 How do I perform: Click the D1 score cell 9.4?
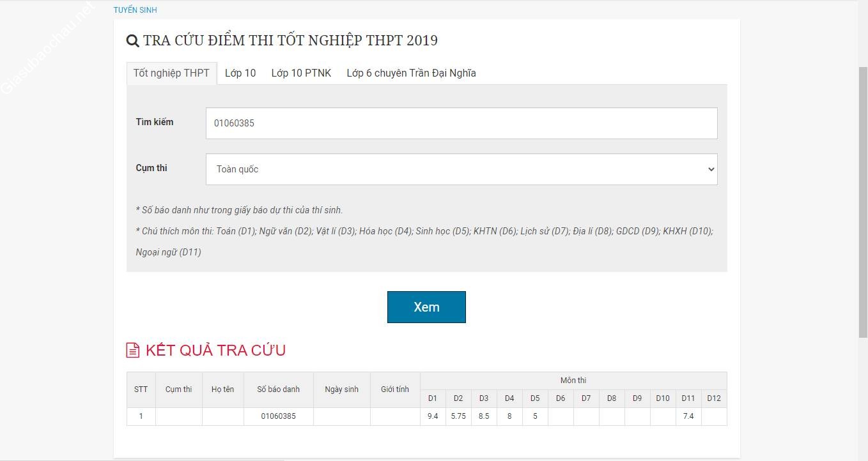[433, 416]
